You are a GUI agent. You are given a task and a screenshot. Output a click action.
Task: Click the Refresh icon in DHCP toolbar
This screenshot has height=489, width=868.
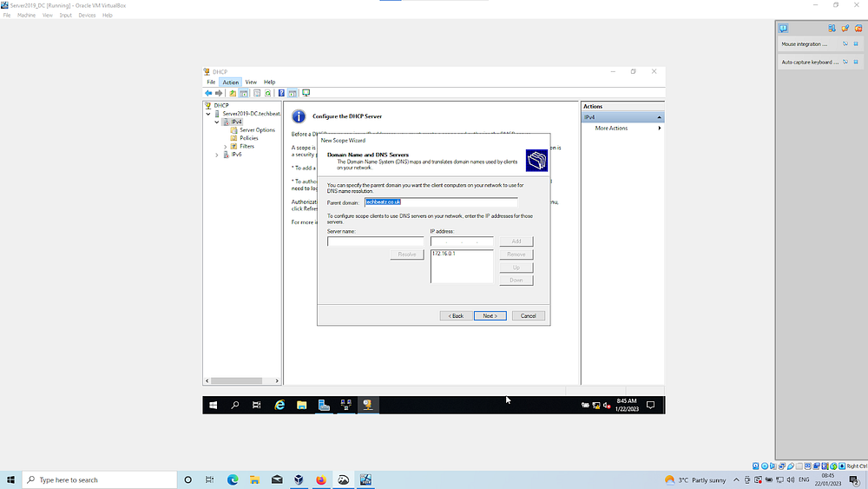(x=268, y=93)
